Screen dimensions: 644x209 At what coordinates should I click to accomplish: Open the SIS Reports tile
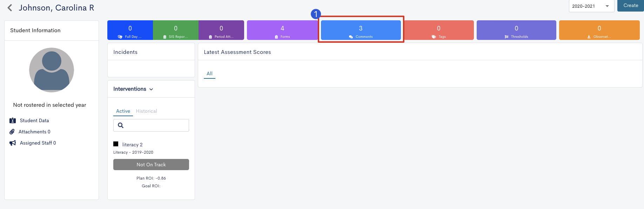pos(176,30)
